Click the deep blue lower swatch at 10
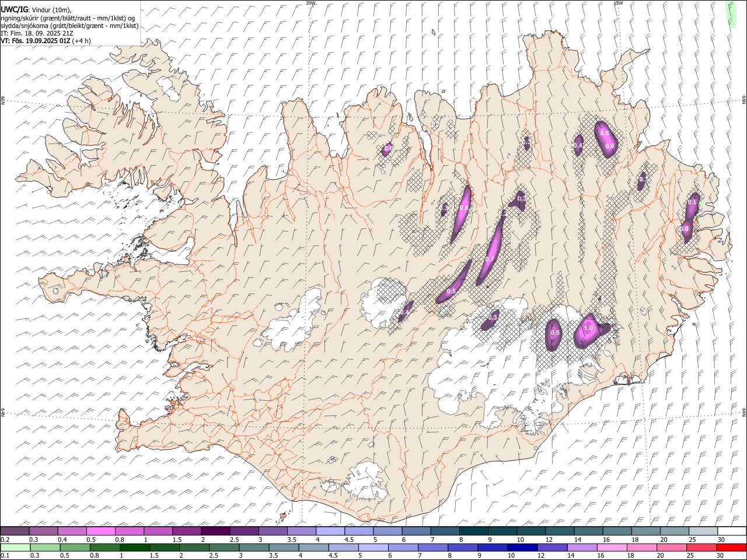The height and width of the screenshot is (560, 747). click(x=522, y=548)
